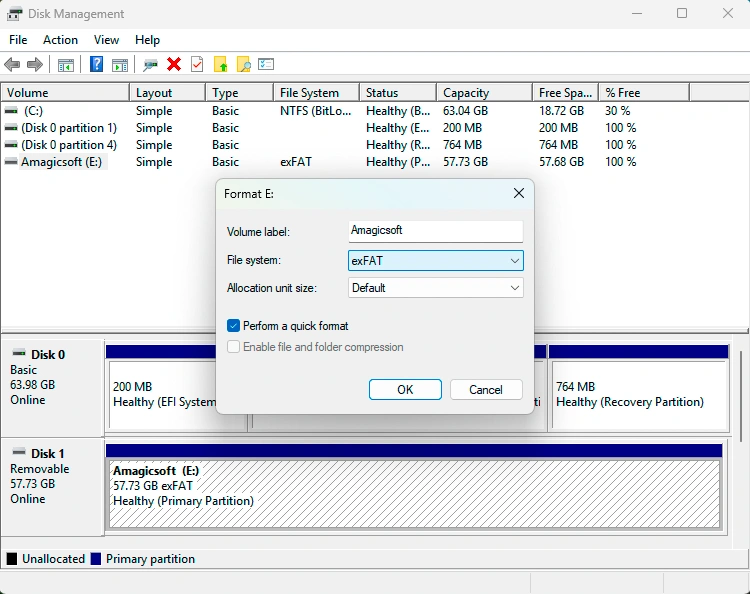The height and width of the screenshot is (594, 750).
Task: Open the File menu
Action: click(x=18, y=40)
